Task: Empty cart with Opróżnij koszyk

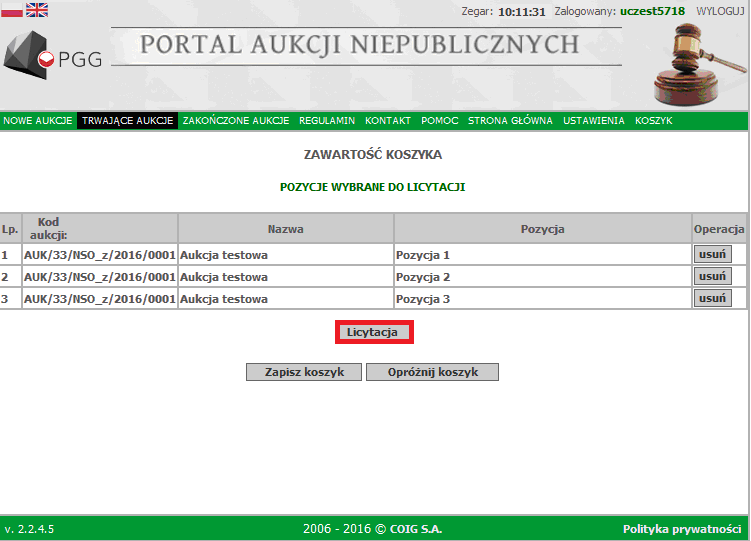Action: [x=432, y=372]
